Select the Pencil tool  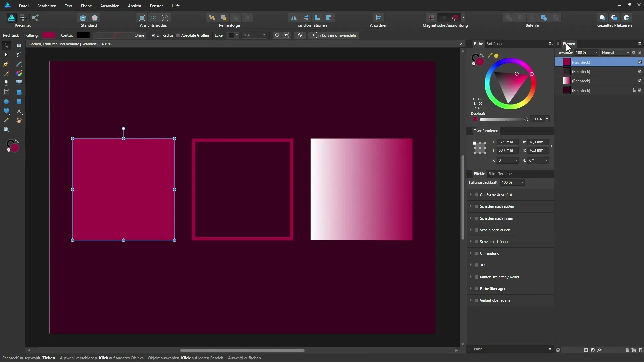(19, 64)
